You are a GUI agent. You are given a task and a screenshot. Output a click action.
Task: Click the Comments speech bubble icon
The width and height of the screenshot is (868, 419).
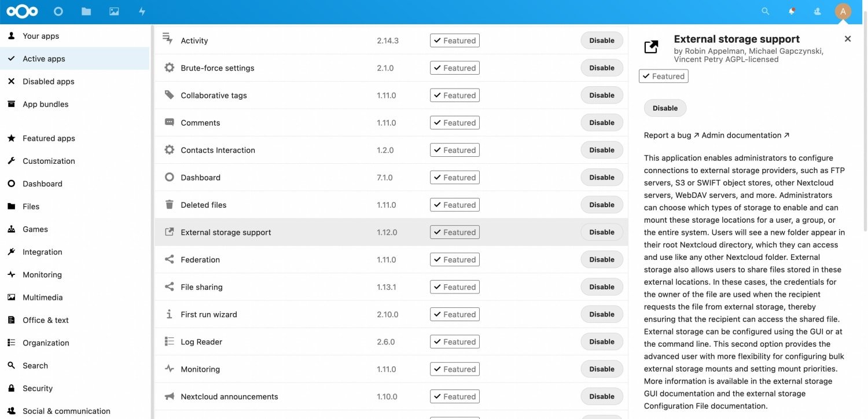click(x=169, y=122)
